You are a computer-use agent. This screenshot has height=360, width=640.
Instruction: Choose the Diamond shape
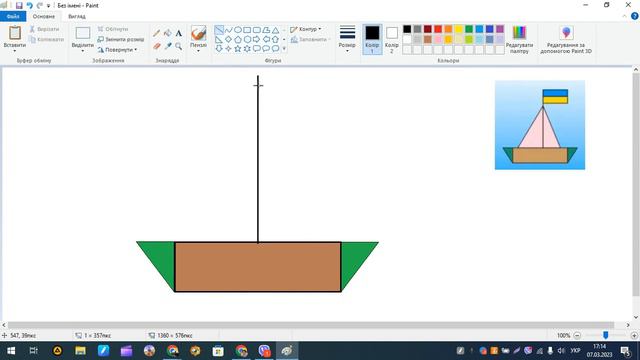click(x=229, y=40)
